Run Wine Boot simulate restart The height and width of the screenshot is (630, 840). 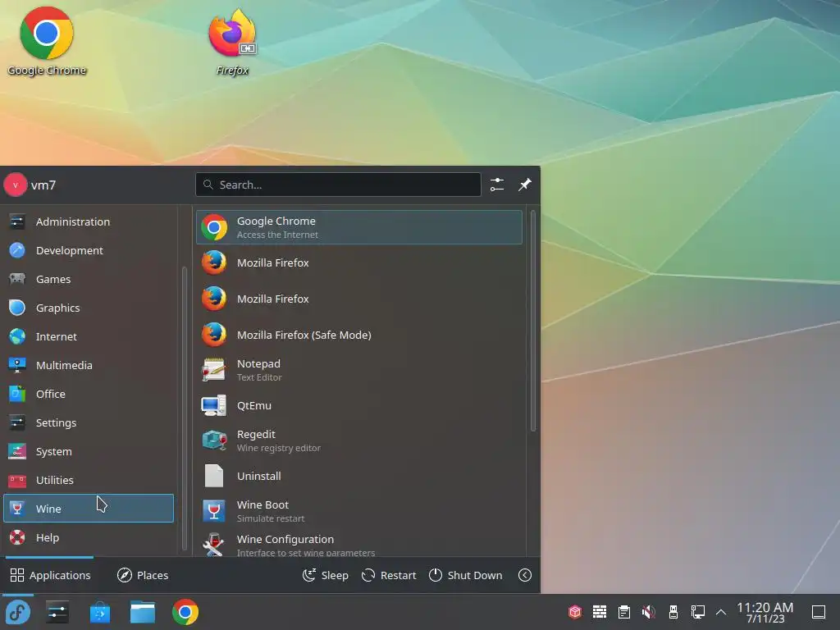tap(359, 511)
